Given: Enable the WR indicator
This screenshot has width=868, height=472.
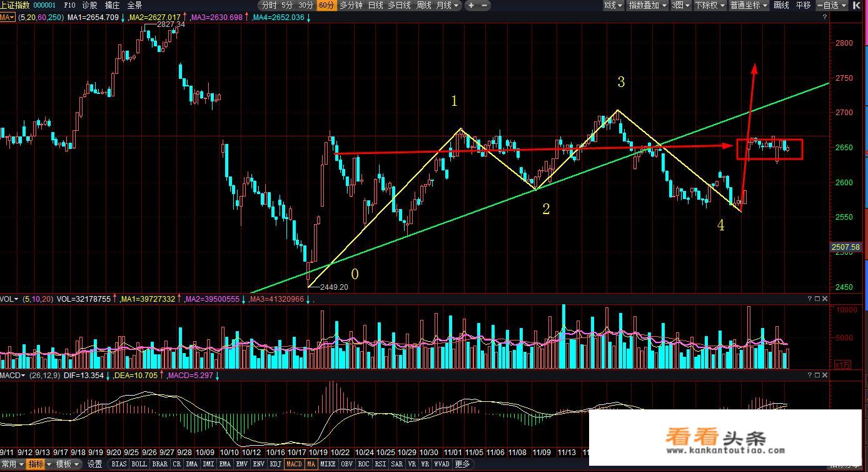Looking at the screenshot, I should (425, 464).
